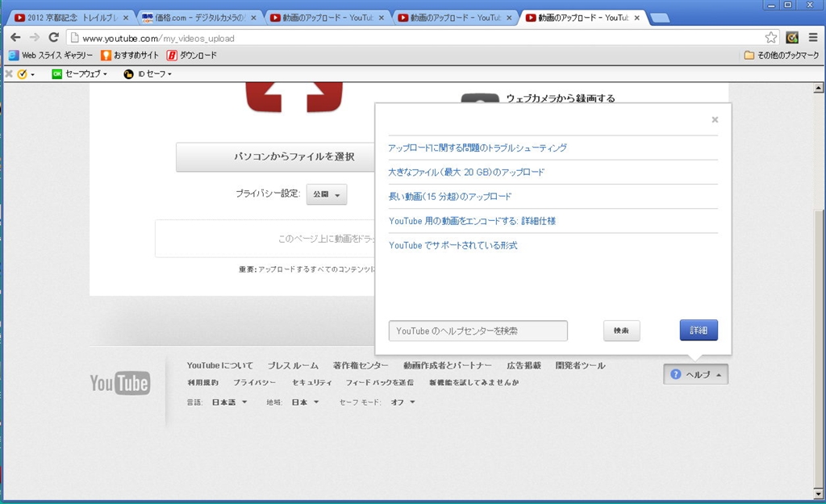Click the 検索 button in help popup
This screenshot has width=826, height=504.
click(x=622, y=331)
